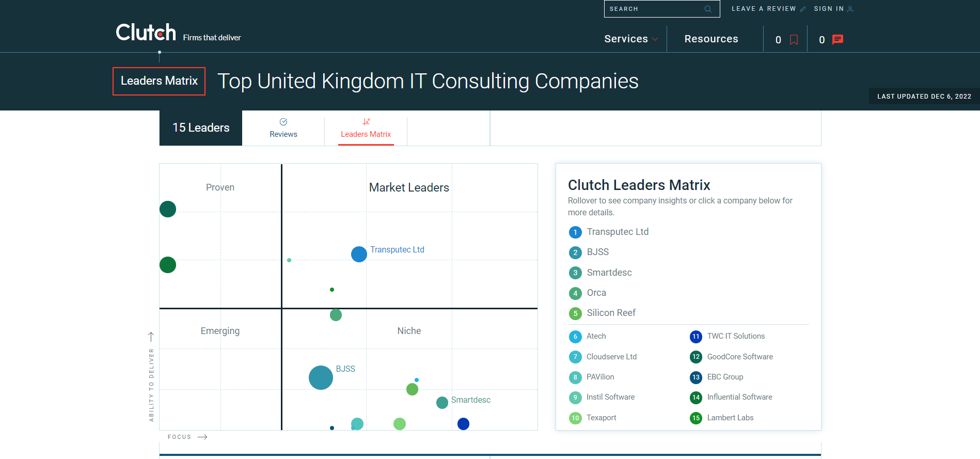The height and width of the screenshot is (459, 980).
Task: Click the number 10 badge beside Texaport
Action: pyautogui.click(x=575, y=418)
